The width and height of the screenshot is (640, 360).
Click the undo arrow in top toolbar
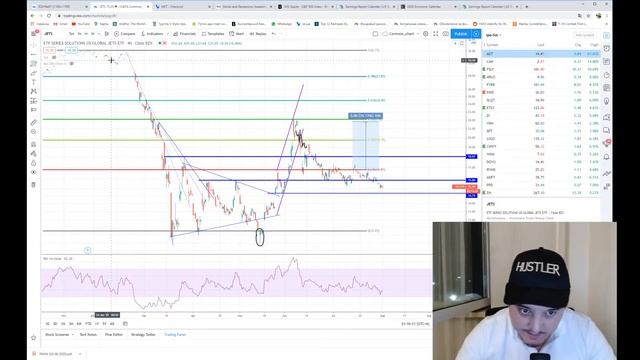pyautogui.click(x=274, y=33)
